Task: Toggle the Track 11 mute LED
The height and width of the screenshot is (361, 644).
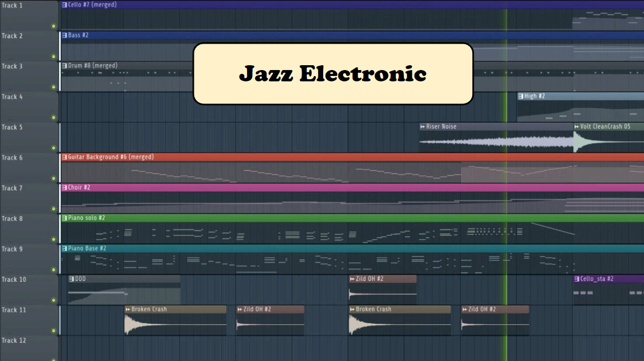Action: point(53,331)
